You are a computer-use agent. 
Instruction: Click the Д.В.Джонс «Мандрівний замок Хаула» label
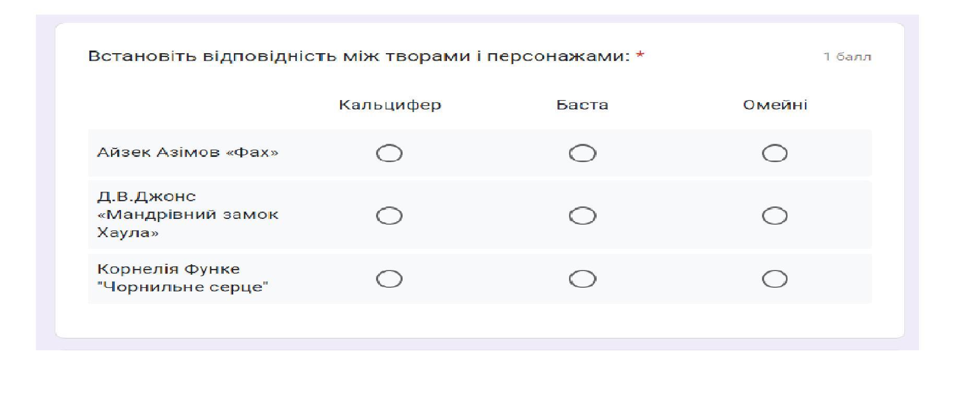pyautogui.click(x=188, y=214)
